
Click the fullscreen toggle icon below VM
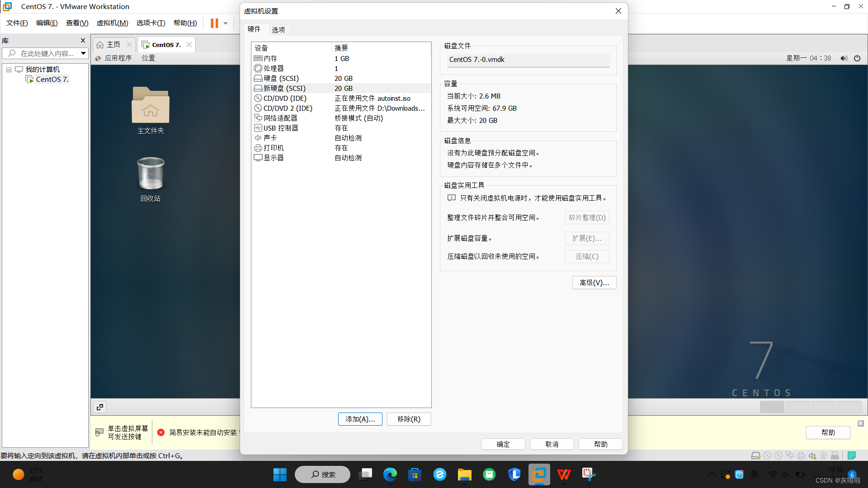pyautogui.click(x=100, y=407)
